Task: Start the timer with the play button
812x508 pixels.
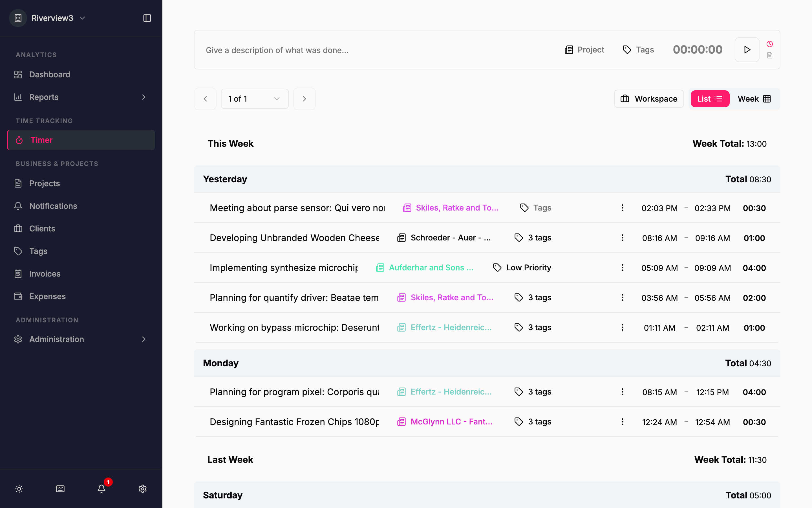Action: point(747,50)
